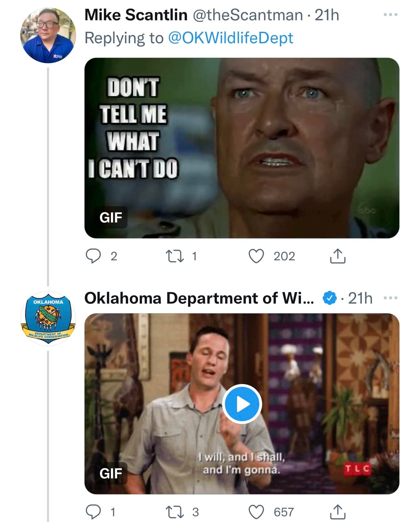Screen dimensions: 420x522
Task: Retweet the Oklahoma Wildlife Department tweet
Action: click(x=174, y=512)
